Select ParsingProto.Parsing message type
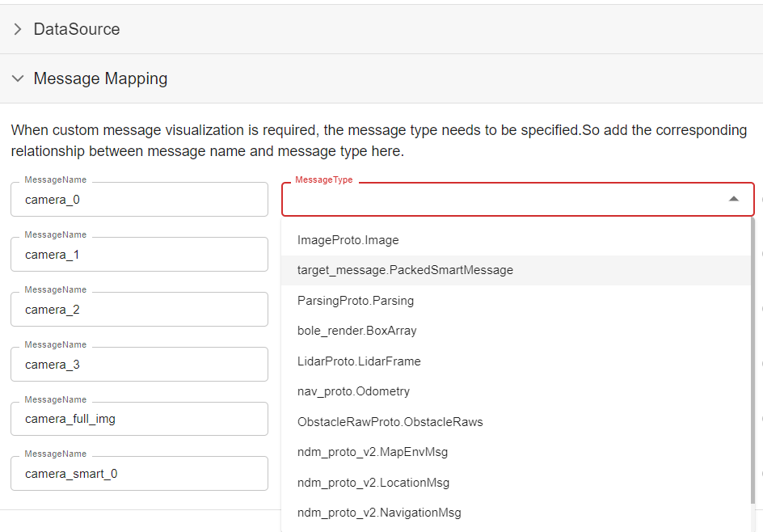Image resolution: width=763 pixels, height=532 pixels. 356,301
